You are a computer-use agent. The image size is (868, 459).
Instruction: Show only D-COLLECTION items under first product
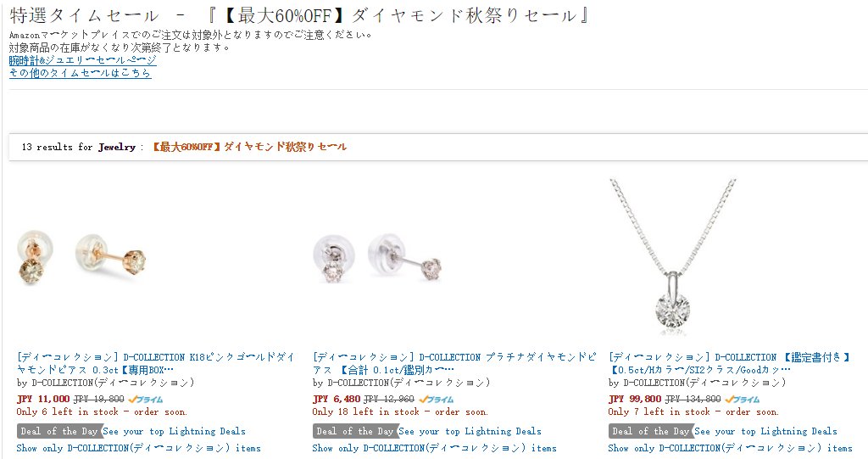pos(138,448)
